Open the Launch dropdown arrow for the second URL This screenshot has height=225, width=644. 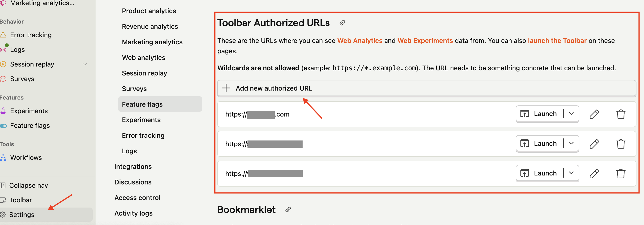tap(571, 143)
